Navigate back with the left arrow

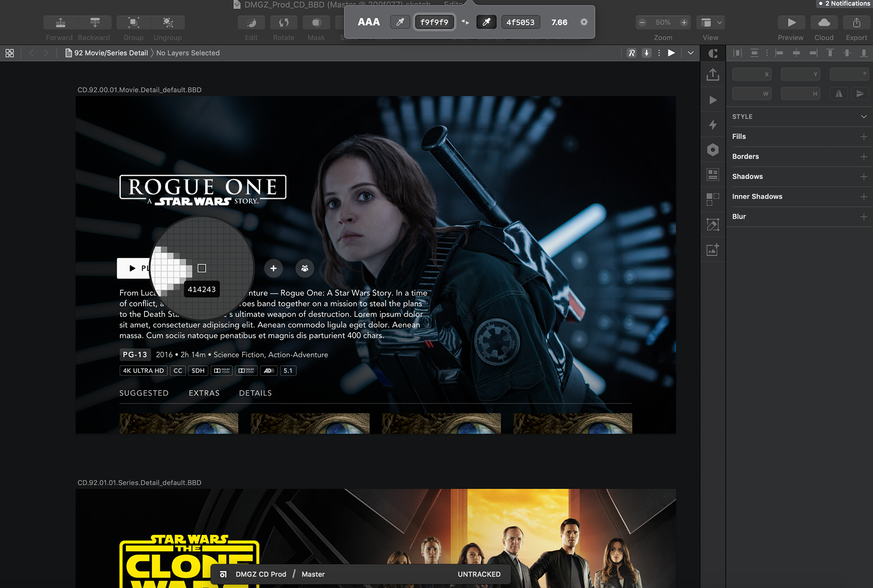coord(31,53)
